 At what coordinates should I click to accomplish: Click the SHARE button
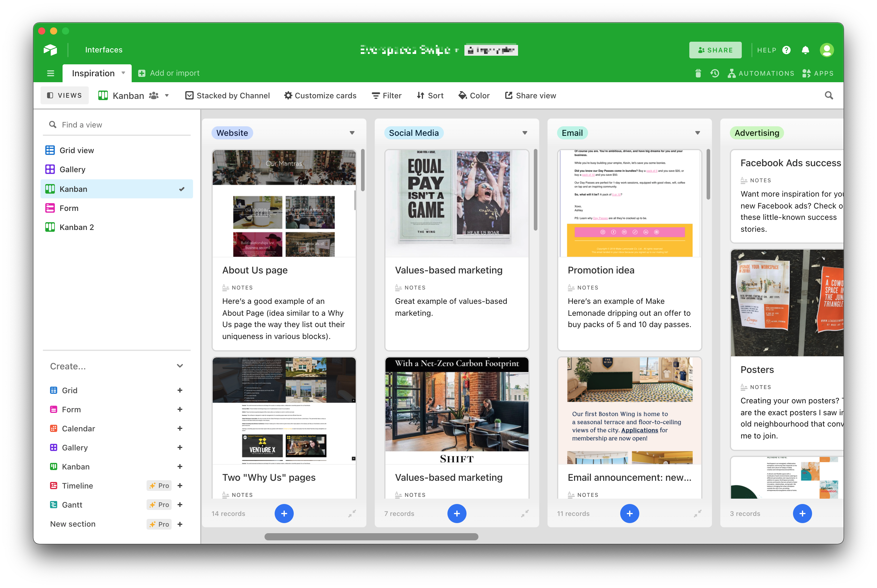715,50
